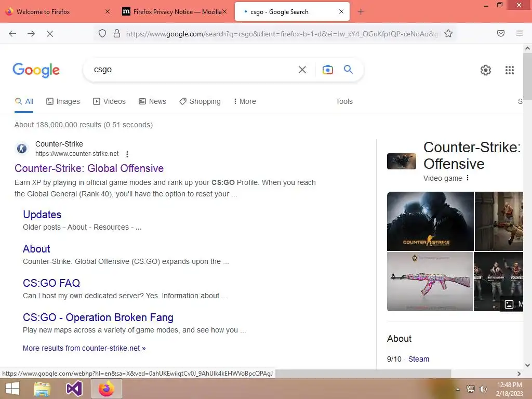Open the Steam rating link

coord(419,359)
